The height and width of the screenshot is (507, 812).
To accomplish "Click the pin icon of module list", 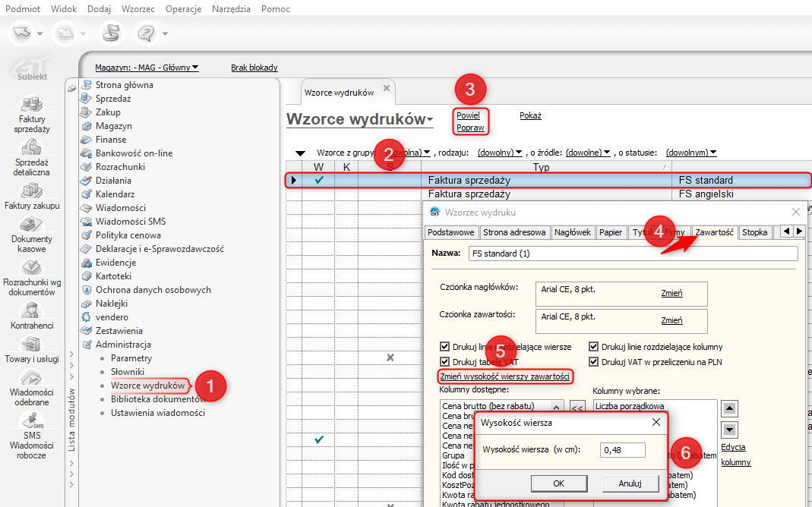I will pyautogui.click(x=71, y=89).
